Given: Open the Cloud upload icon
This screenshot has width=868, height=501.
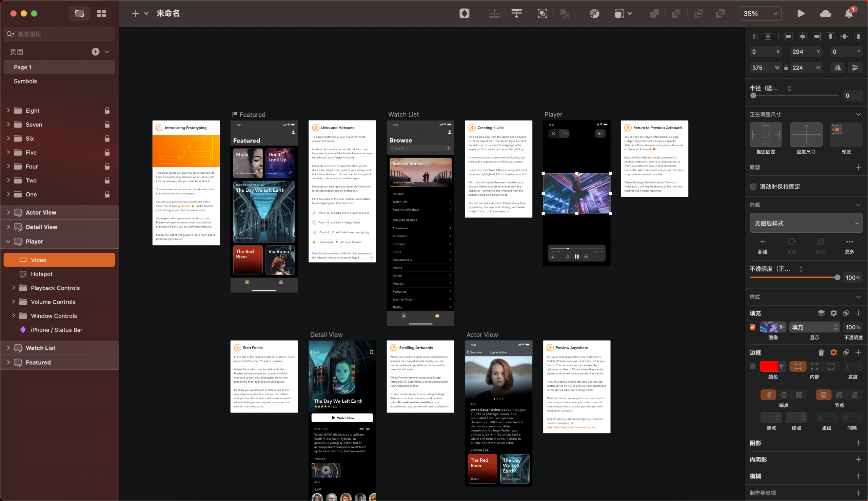Looking at the screenshot, I should tap(825, 14).
